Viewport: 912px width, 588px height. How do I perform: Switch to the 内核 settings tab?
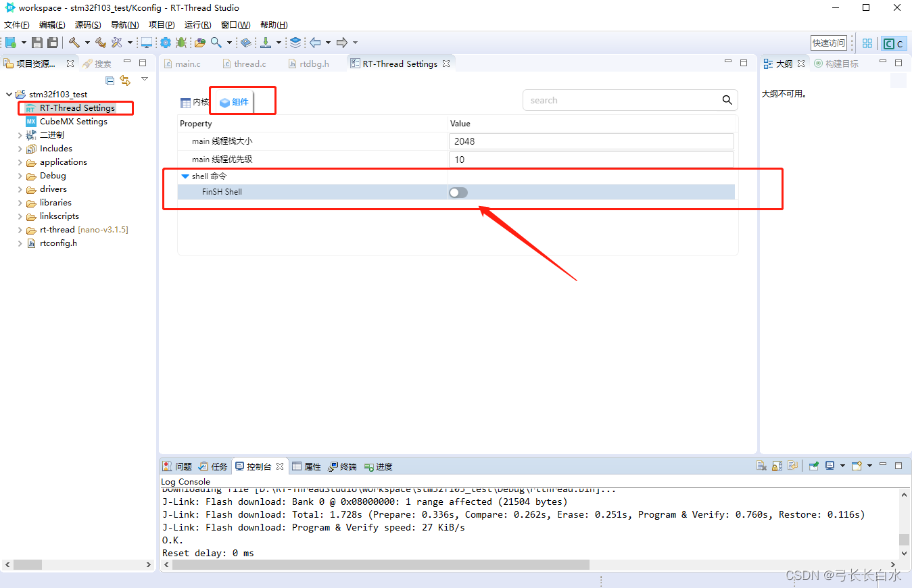[x=195, y=103]
